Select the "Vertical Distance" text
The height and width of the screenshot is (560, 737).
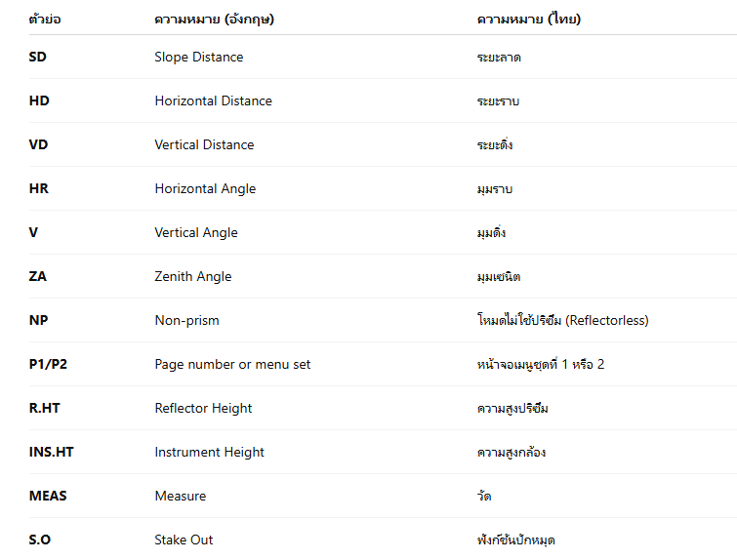204,144
